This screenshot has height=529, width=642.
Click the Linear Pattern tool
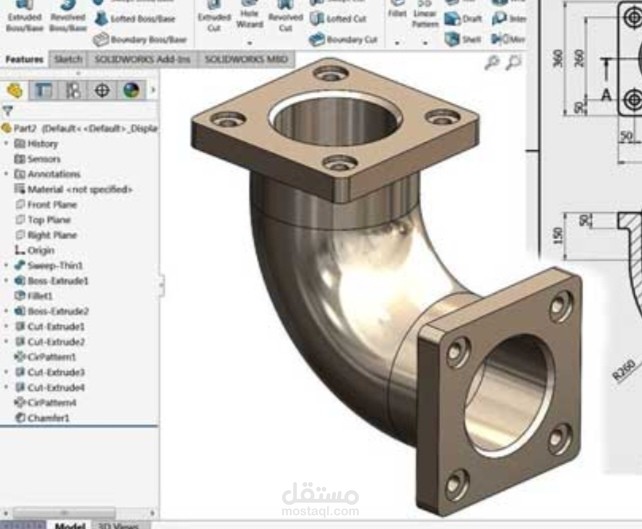pos(425,15)
